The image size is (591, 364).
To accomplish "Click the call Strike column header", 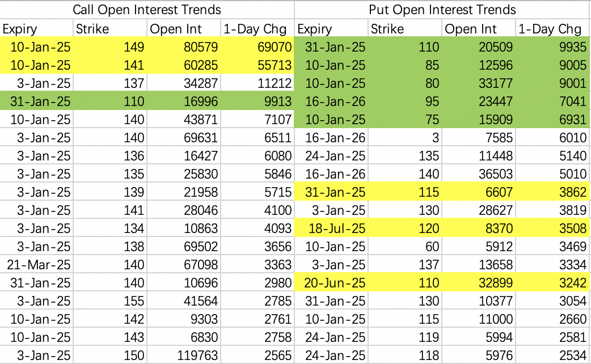I will pos(92,29).
